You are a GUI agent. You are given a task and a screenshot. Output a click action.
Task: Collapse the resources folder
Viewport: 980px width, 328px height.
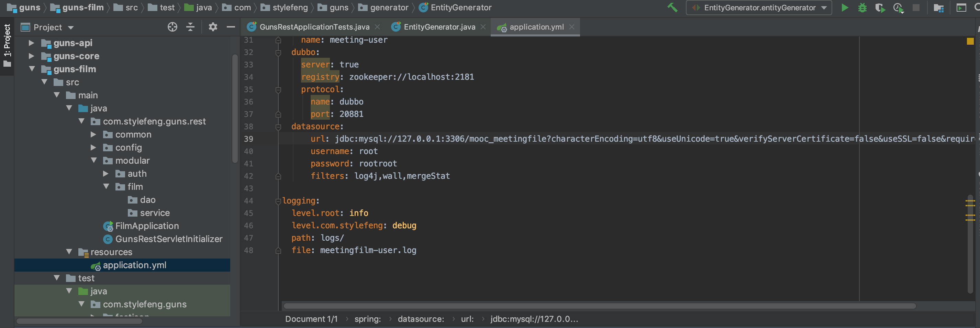tap(69, 252)
